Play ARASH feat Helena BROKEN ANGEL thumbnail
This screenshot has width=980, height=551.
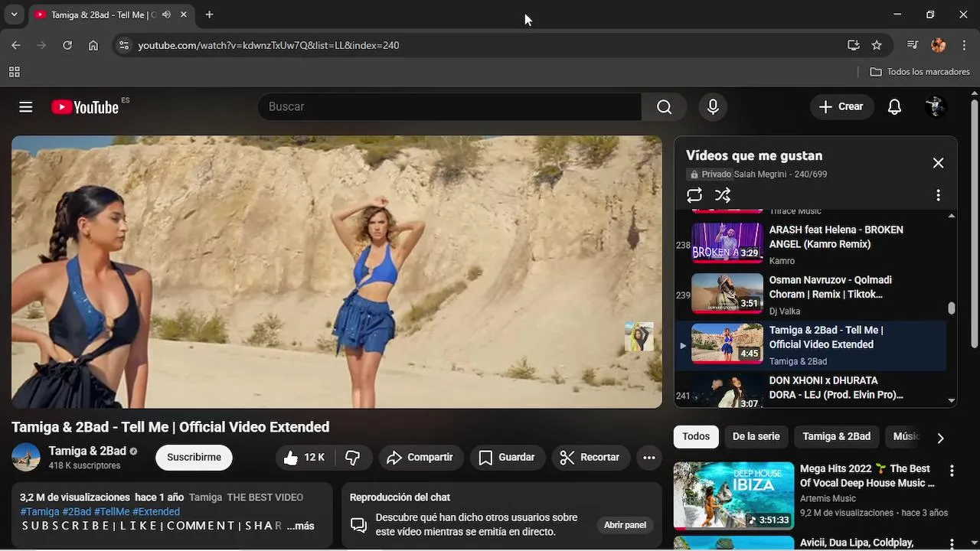727,243
